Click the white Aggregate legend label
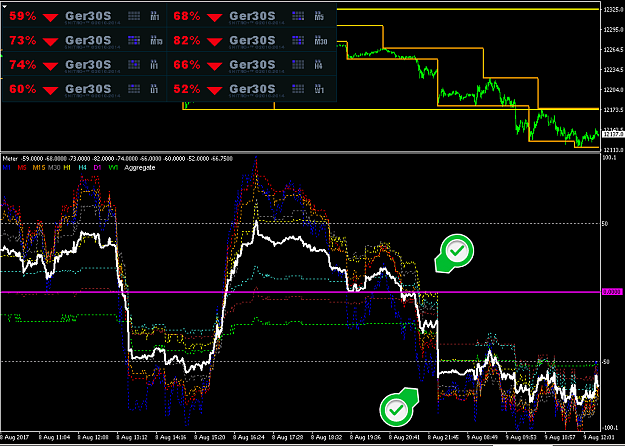This screenshot has height=446, width=625. (140, 168)
